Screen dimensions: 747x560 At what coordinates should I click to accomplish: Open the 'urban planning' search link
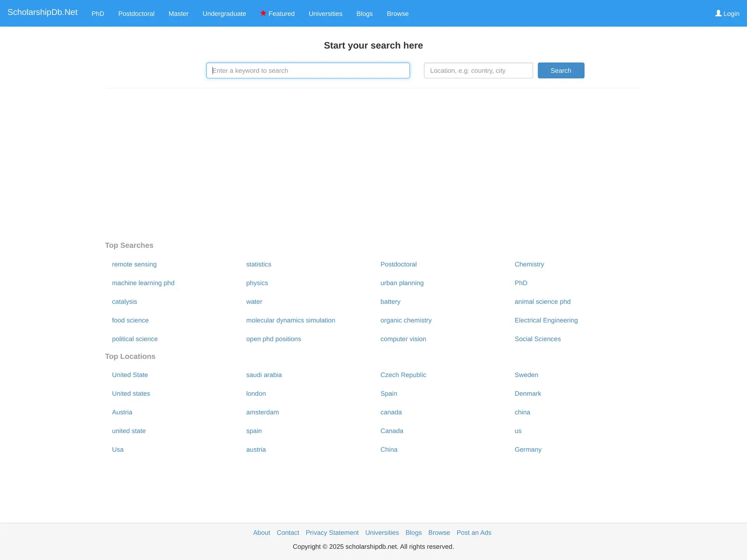click(402, 283)
